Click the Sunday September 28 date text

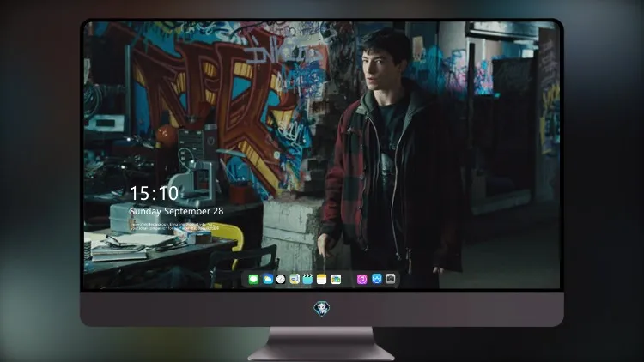[x=176, y=211]
